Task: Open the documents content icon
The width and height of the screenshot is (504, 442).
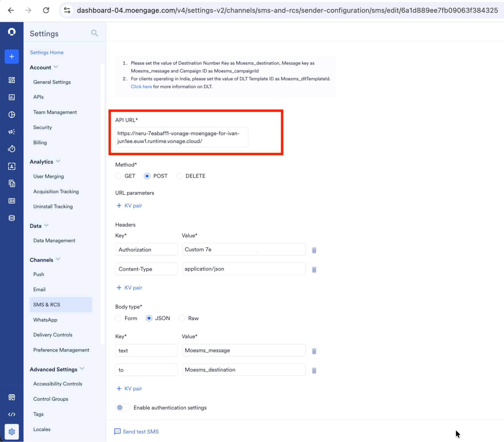Action: [12, 184]
